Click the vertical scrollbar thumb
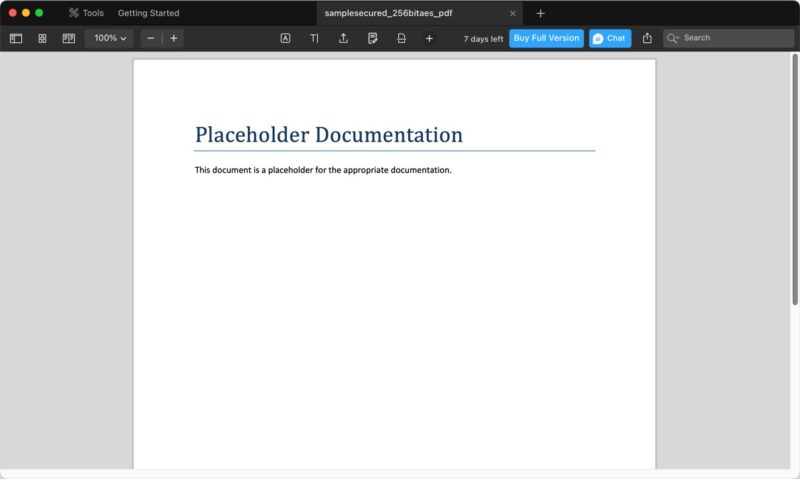The image size is (800, 479). coord(795,180)
